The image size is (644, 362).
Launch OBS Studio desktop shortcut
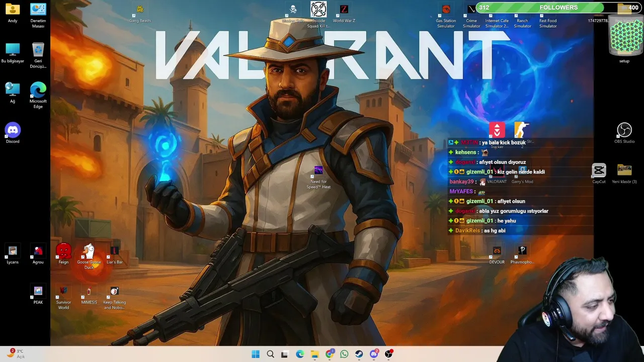(x=624, y=130)
